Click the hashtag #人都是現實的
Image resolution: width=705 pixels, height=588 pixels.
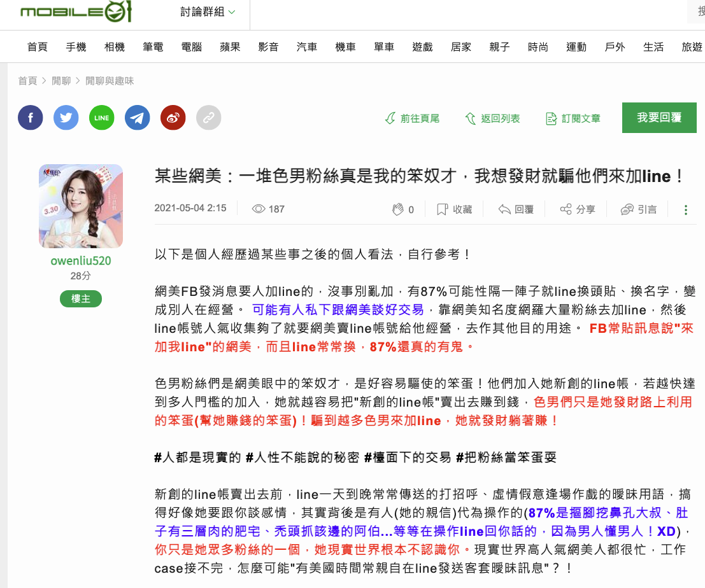[x=198, y=458]
